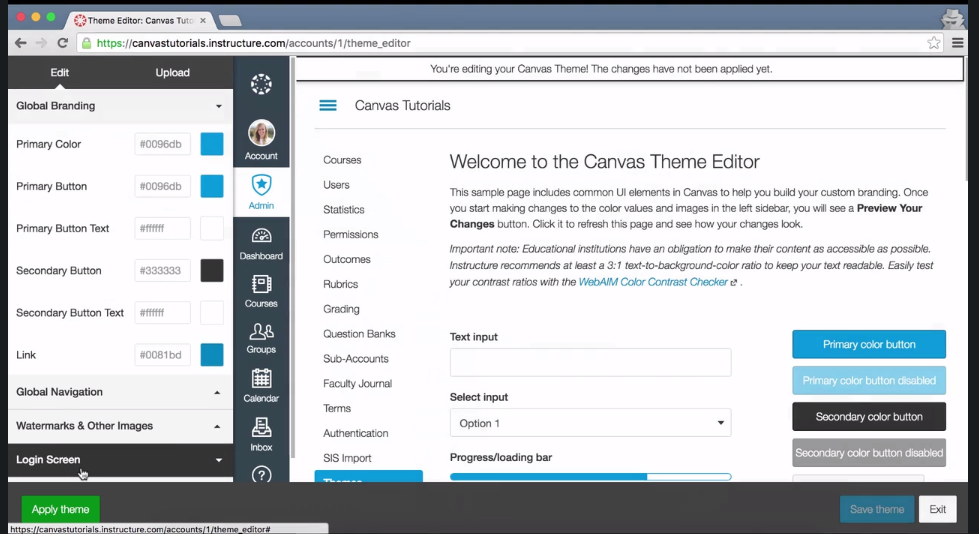Open the Link color swatch
Viewport: 979px width, 534px height.
click(212, 355)
